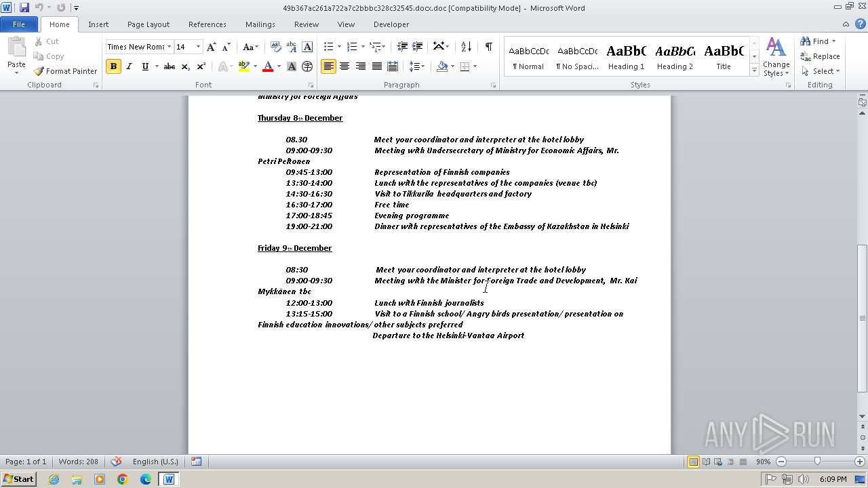
Task: Click the Grow Font icon
Action: click(212, 47)
